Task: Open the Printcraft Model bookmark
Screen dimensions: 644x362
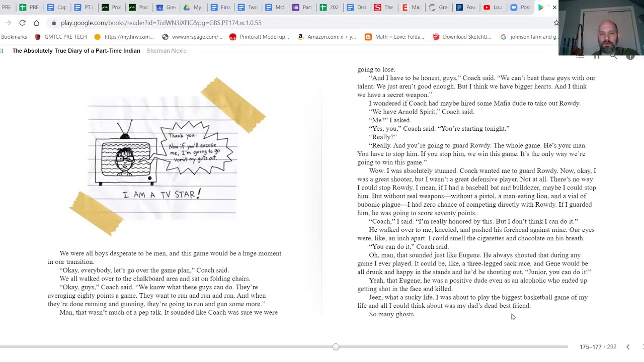Action: pyautogui.click(x=260, y=37)
